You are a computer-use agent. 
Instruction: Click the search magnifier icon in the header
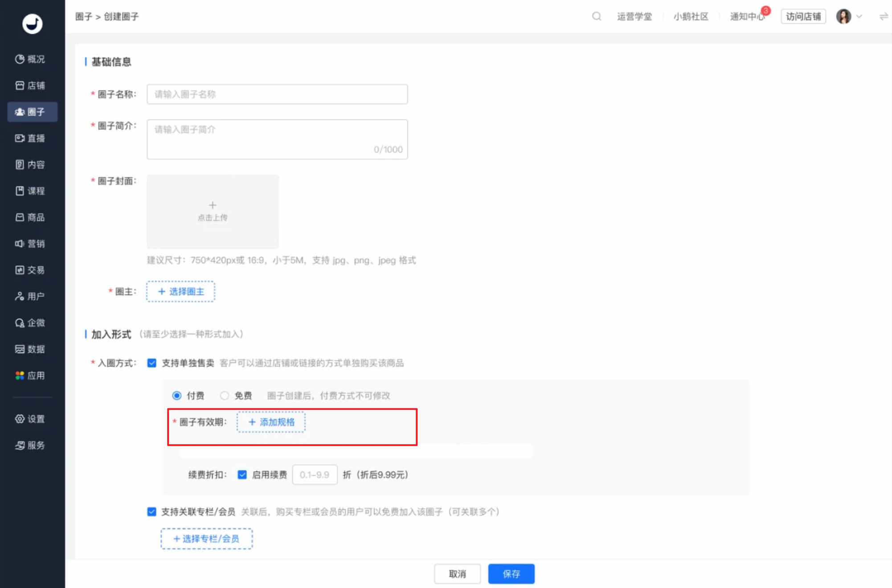(x=596, y=16)
